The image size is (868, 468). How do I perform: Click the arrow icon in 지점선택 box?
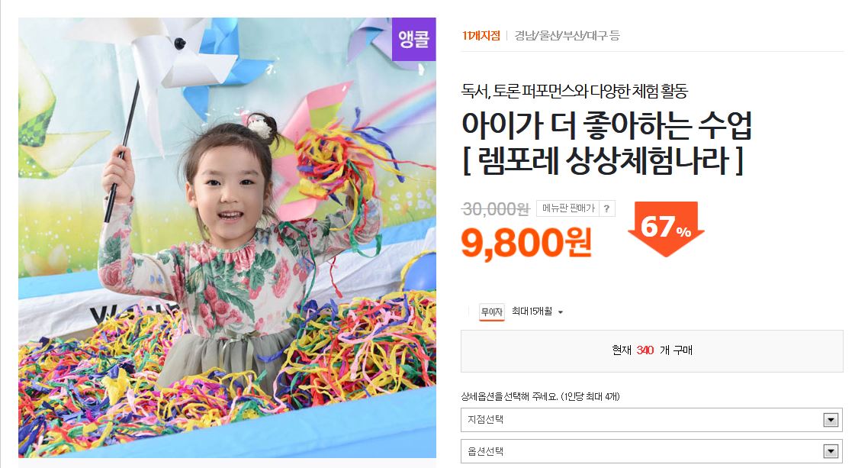(831, 420)
